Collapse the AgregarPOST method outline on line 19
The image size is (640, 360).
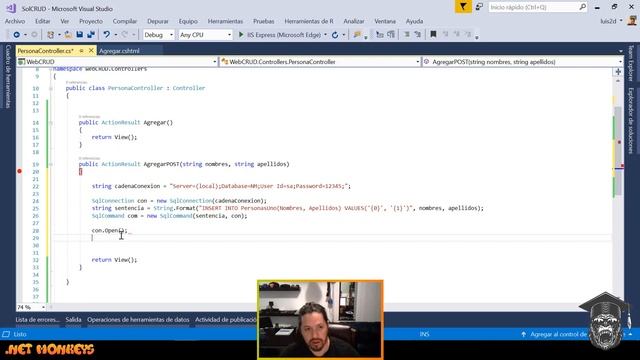pos(51,164)
